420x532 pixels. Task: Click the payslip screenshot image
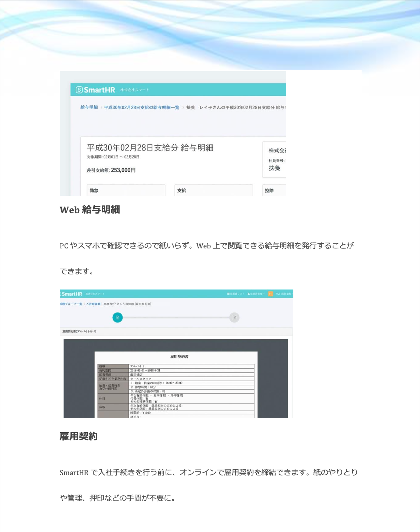tap(173, 134)
